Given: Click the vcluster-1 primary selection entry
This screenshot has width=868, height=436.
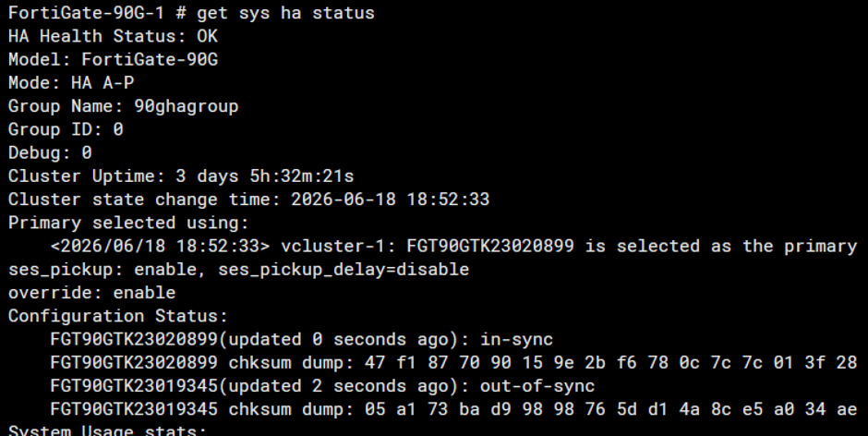Looking at the screenshot, I should [454, 246].
